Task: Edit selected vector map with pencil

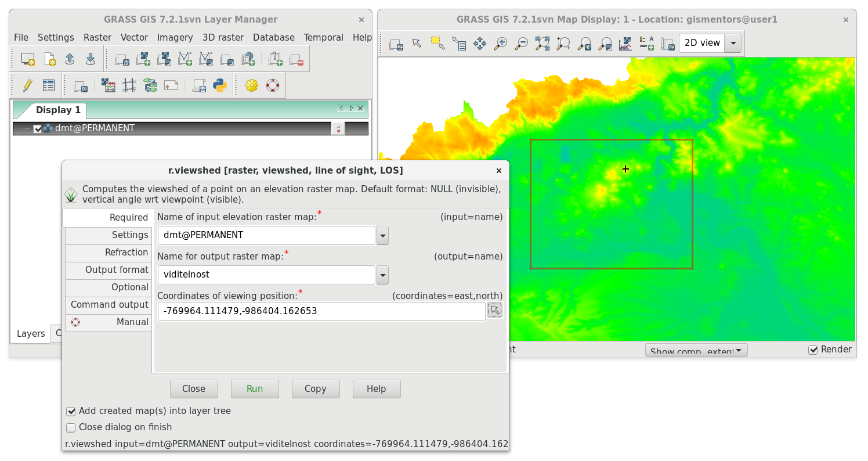Action: (x=28, y=85)
